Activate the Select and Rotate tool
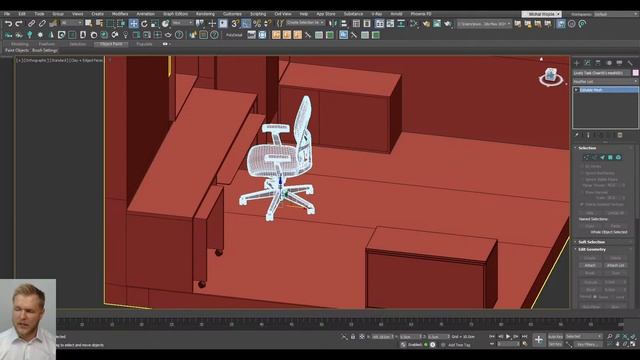Screen dimensions: 640x360 [144, 24]
